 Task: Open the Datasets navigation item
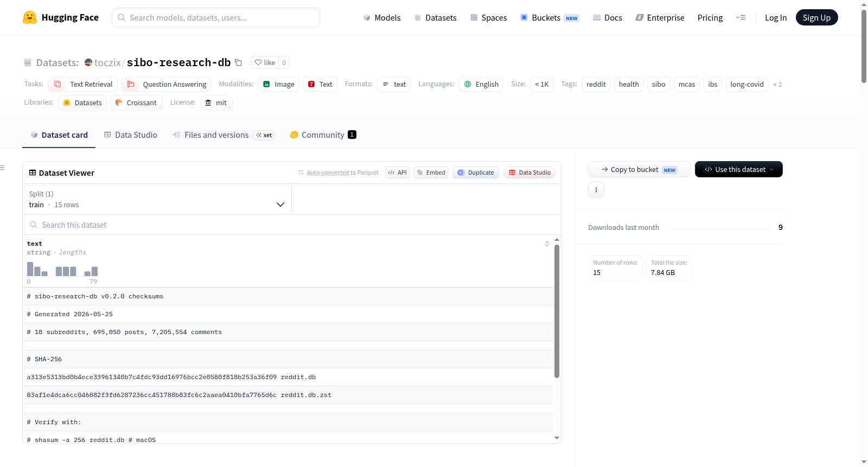click(x=435, y=17)
